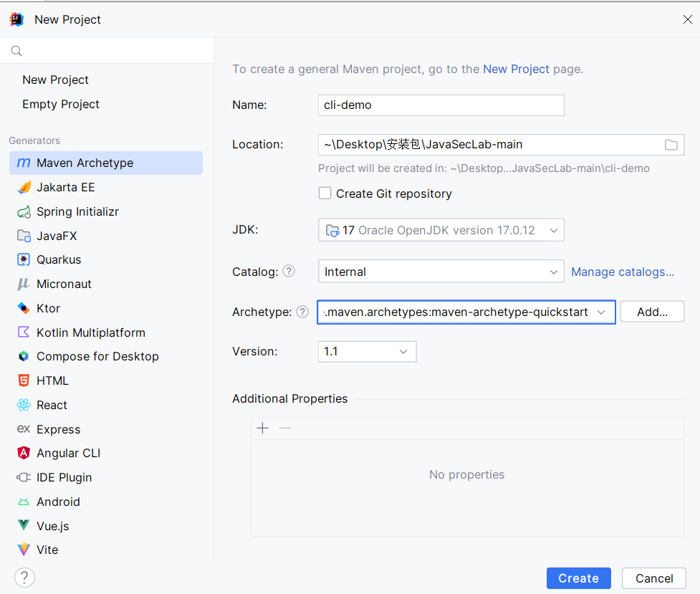
Task: Open Catalog help question mark
Action: 289,271
